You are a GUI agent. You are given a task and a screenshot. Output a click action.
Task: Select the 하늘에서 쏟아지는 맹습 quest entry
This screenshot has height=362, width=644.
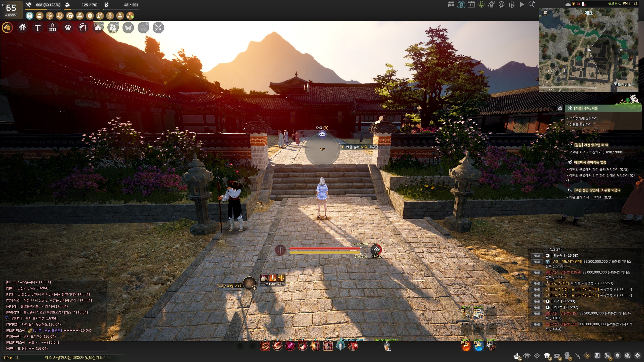pos(590,162)
